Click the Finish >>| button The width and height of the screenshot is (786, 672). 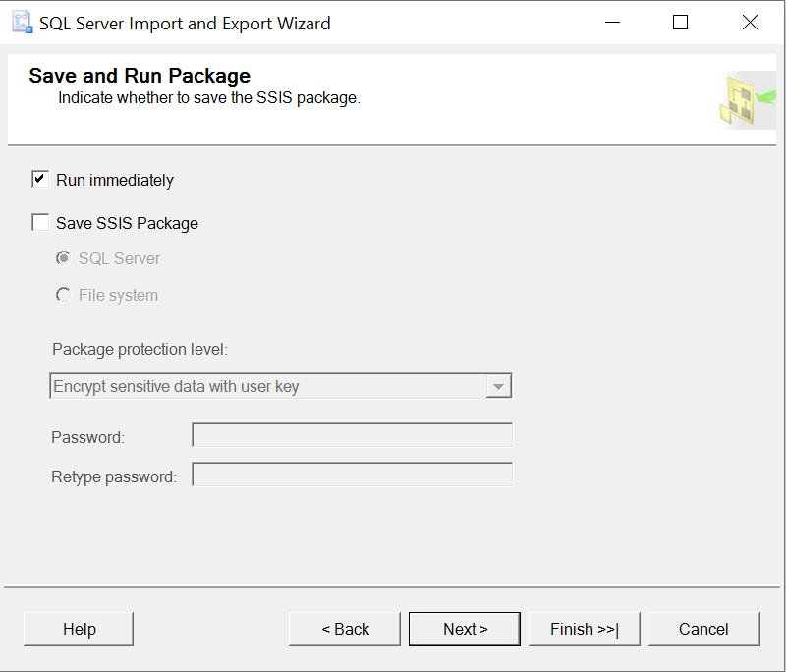pos(585,629)
